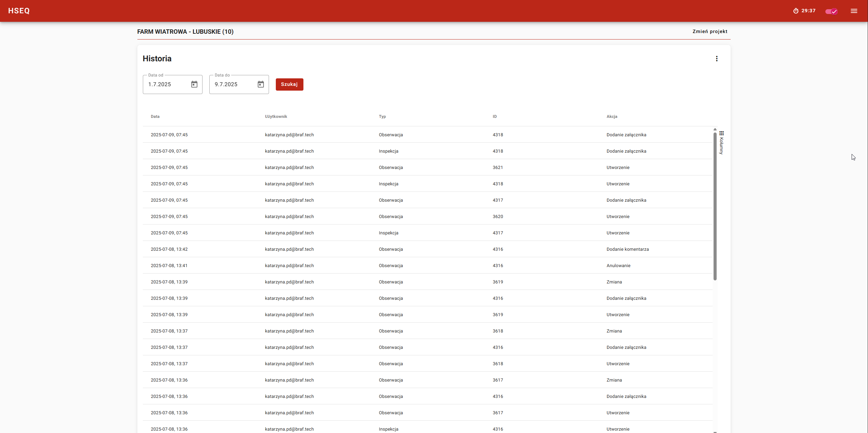This screenshot has height=433, width=868.
Task: Open Historia three-dot options menu
Action: (717, 59)
